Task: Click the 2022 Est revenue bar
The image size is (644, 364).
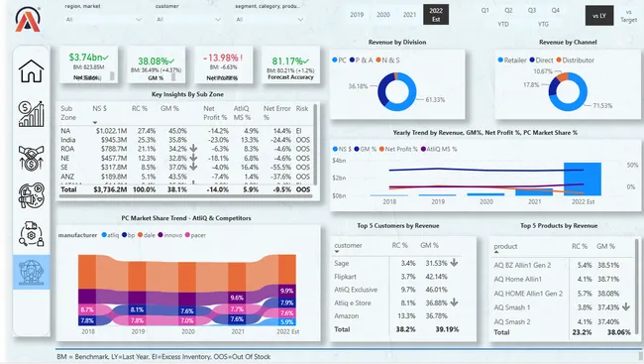Action: click(583, 179)
